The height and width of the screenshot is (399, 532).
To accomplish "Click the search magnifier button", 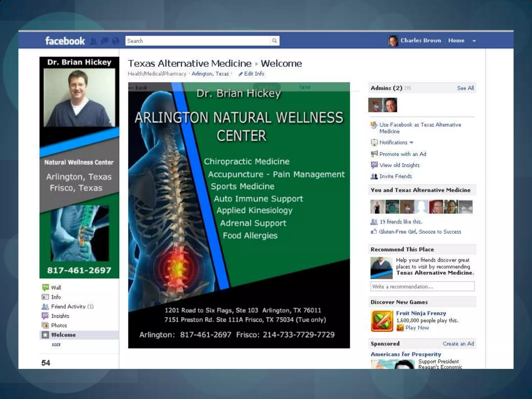I will pyautogui.click(x=274, y=41).
